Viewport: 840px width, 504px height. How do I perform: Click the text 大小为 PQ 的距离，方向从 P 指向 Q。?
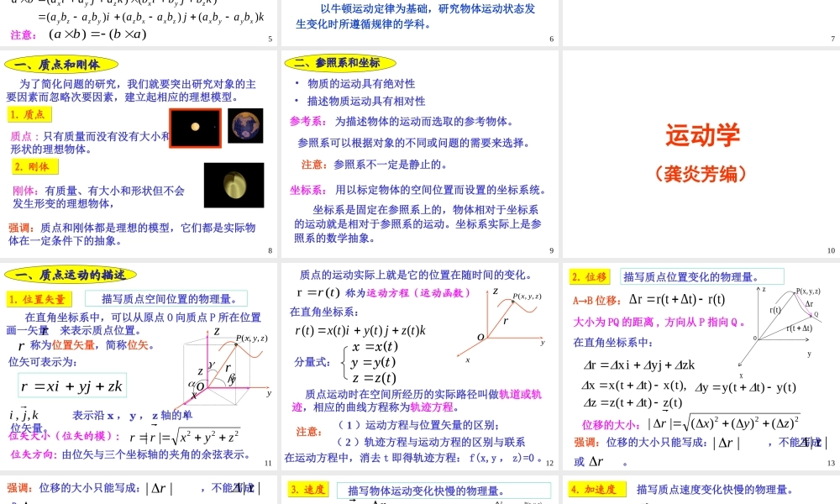click(659, 322)
